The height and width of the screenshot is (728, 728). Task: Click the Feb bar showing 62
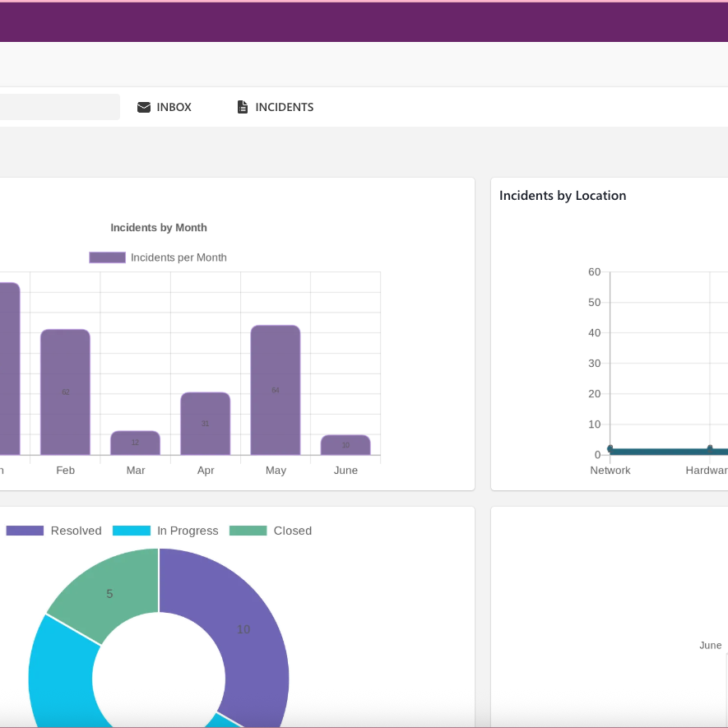click(x=66, y=392)
